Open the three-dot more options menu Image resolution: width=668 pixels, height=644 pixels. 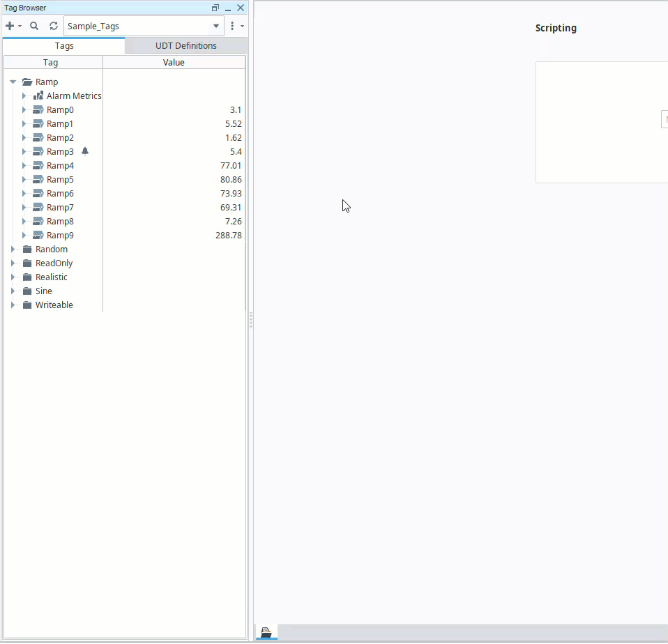click(232, 26)
